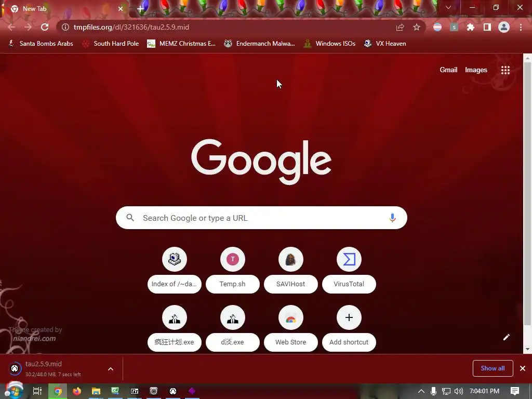Open the Extensions puzzle icon
The width and height of the screenshot is (532, 399).
coord(470,27)
